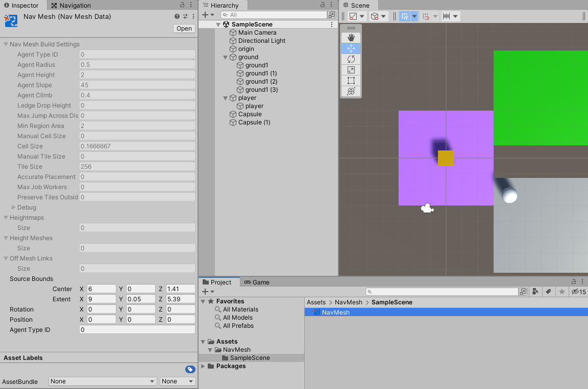Collapse the Off Mesh Links section
This screenshot has height=389, width=588.
(6, 258)
